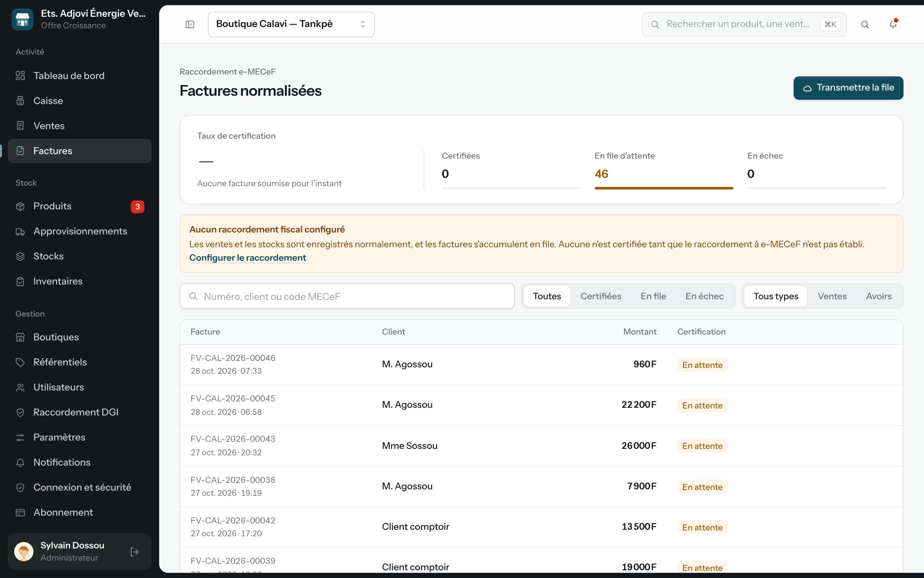Focus the Numéro, client ou code MECeF field
924x578 pixels.
347,296
